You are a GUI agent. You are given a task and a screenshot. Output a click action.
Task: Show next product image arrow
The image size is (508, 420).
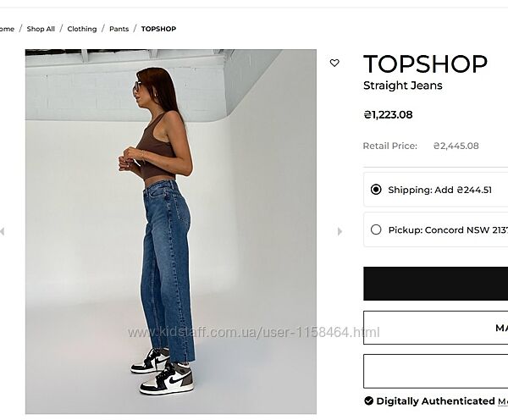pos(340,231)
